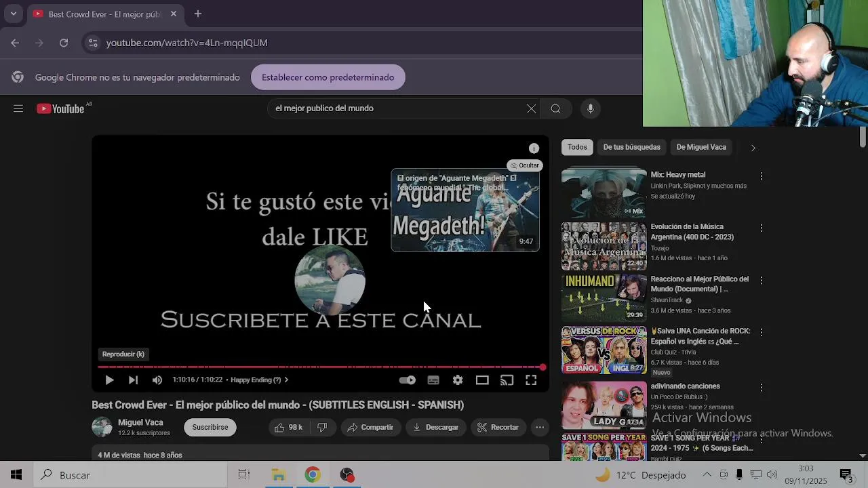Open the tab search dropdown arrow
Screen dimensions: 868x488
(x=14, y=14)
